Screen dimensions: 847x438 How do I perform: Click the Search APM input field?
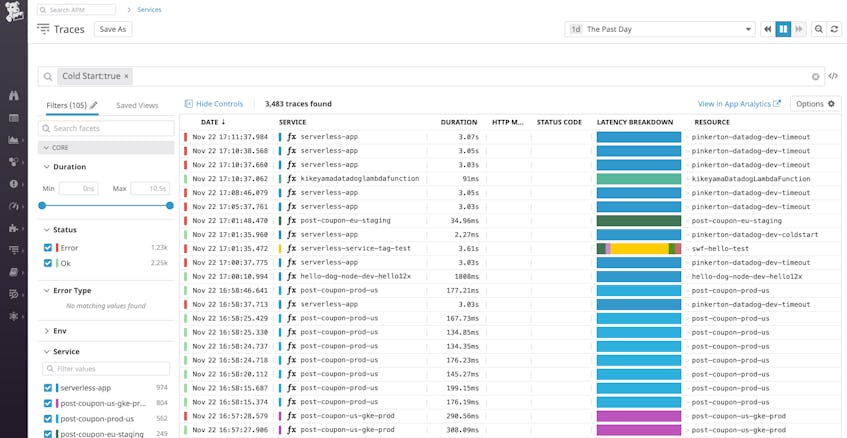click(x=76, y=10)
